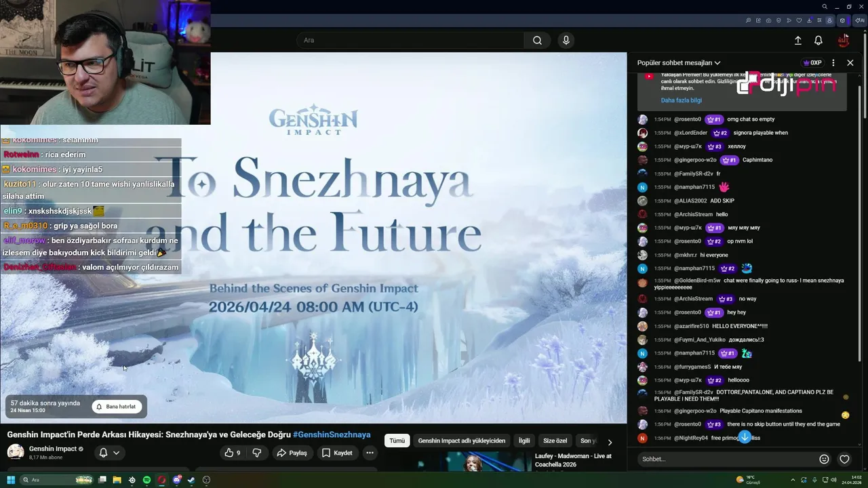This screenshot has width=868, height=488.
Task: Open the Daha fazla bilgi link
Action: pos(681,100)
